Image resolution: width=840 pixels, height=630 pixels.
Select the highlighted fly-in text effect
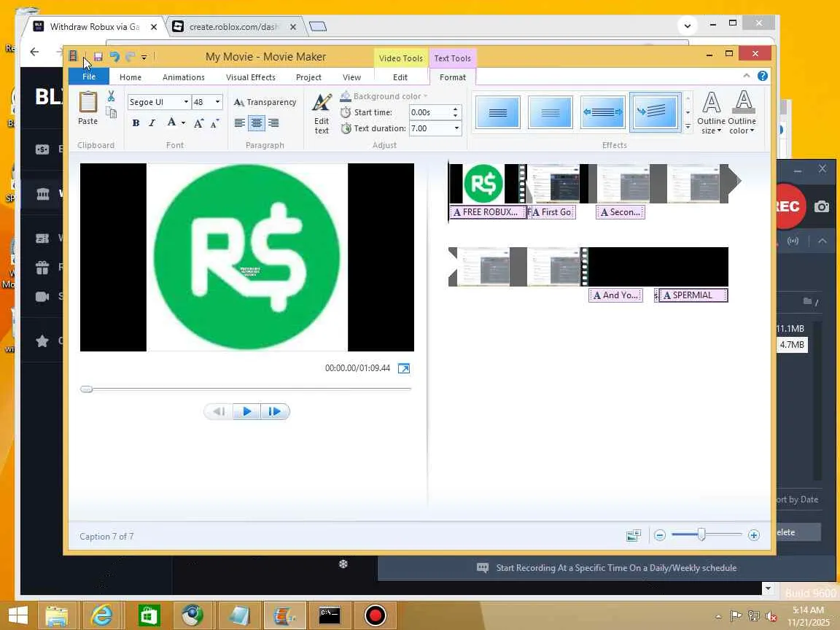pos(656,112)
